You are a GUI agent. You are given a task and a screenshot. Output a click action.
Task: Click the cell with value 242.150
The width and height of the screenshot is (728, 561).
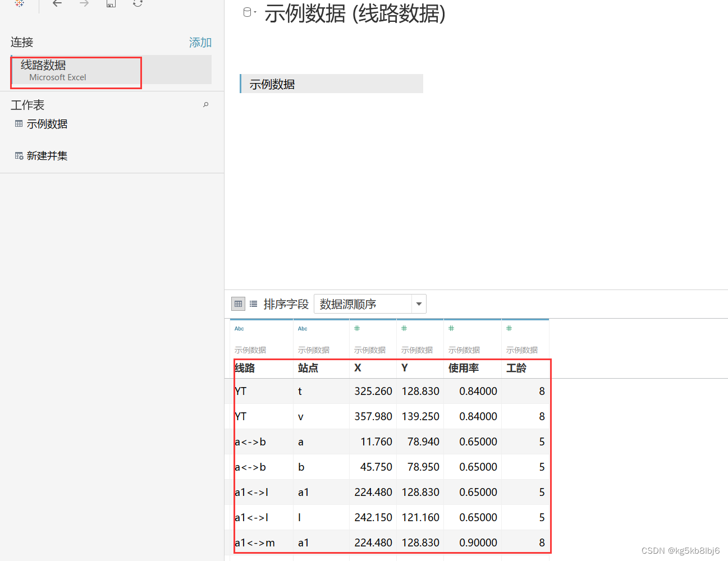[x=373, y=517]
